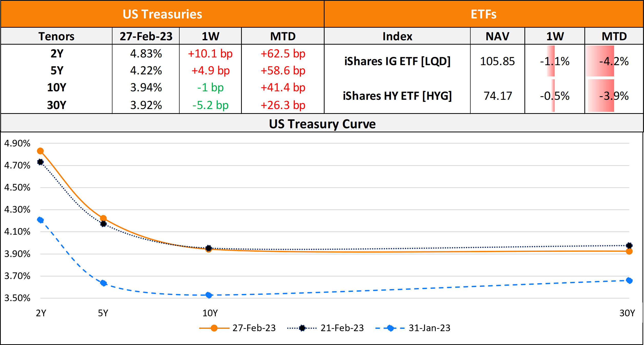Click the Tenors column header

pyautogui.click(x=56, y=36)
